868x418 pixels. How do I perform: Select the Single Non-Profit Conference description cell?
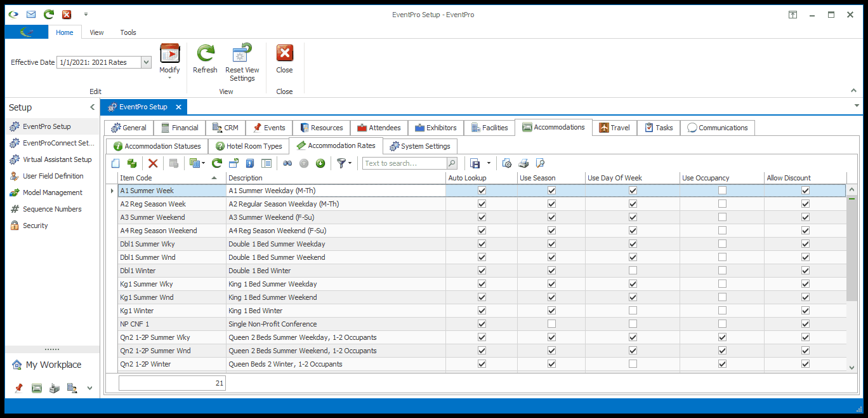(336, 324)
